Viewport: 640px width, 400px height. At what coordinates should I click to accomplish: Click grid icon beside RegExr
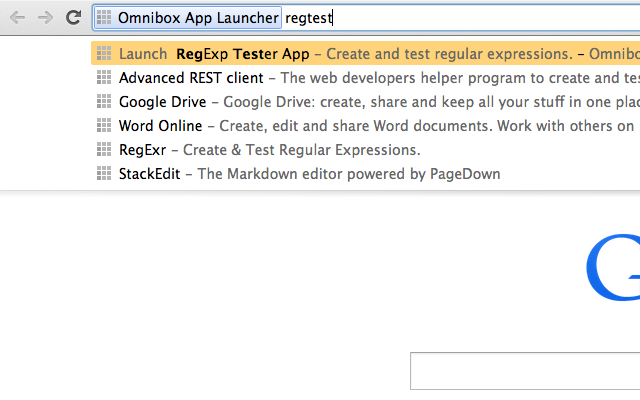tap(104, 149)
